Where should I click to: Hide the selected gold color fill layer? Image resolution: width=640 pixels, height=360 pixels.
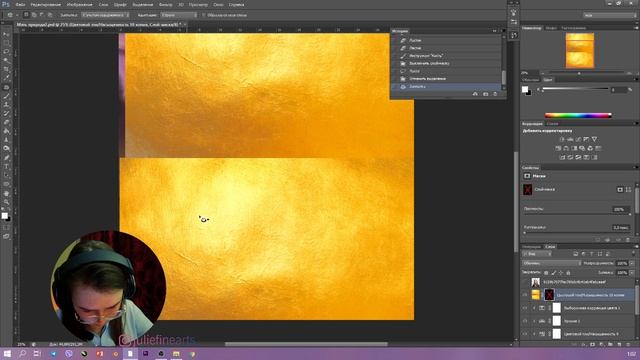pyautogui.click(x=525, y=295)
